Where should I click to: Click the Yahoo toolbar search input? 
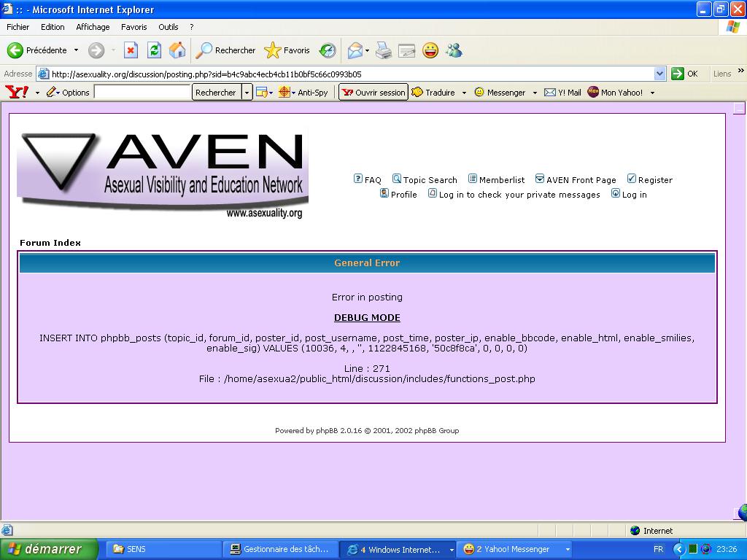[x=142, y=93]
